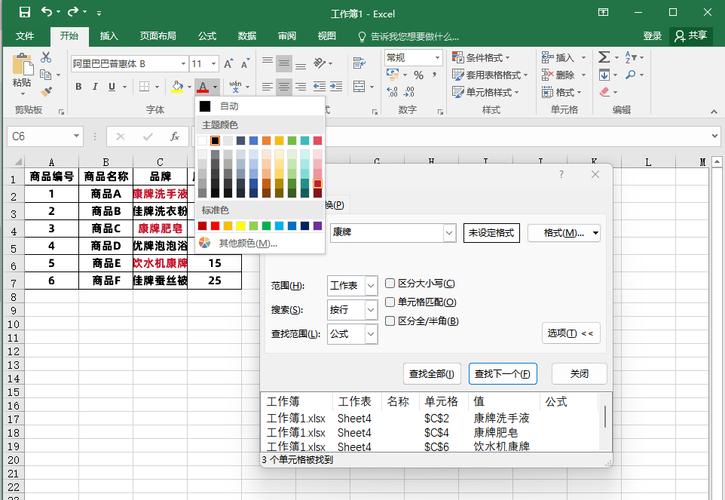Insert AutoSum with the sigma icon
The height and width of the screenshot is (500, 725).
tap(604, 57)
